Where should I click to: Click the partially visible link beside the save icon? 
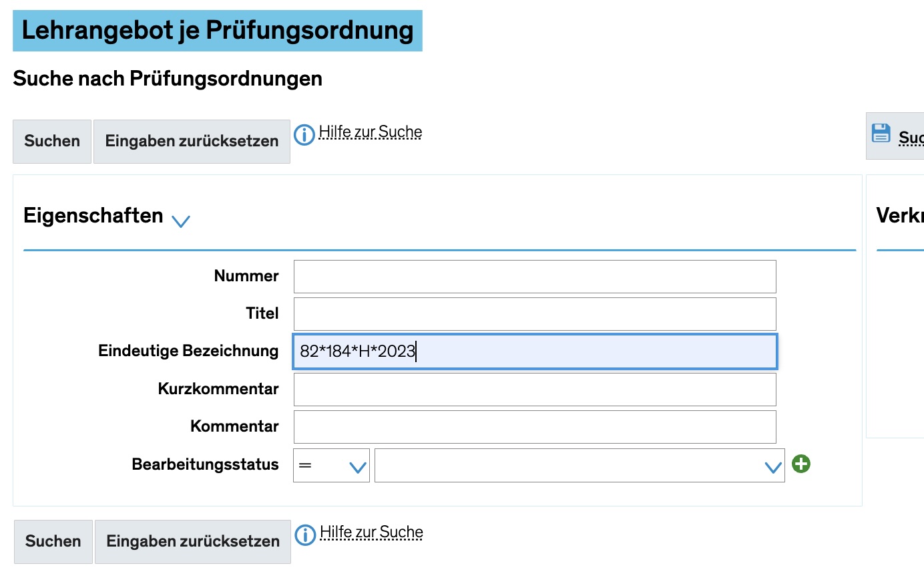coord(911,138)
